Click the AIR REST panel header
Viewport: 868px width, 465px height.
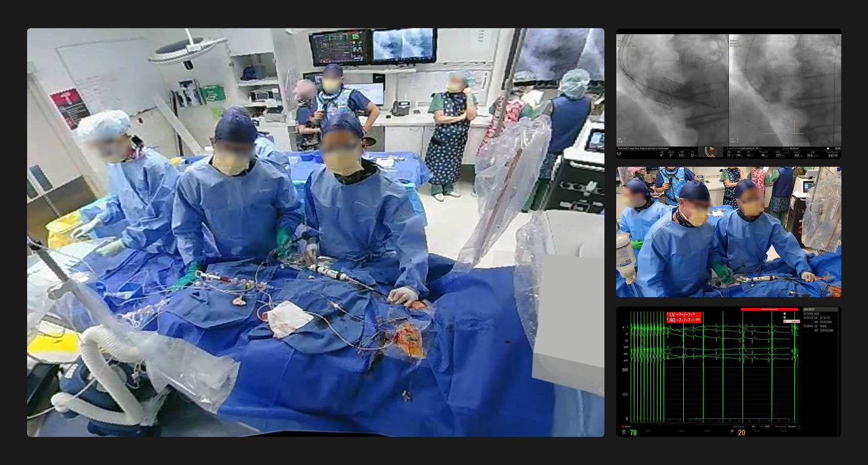pyautogui.click(x=820, y=309)
